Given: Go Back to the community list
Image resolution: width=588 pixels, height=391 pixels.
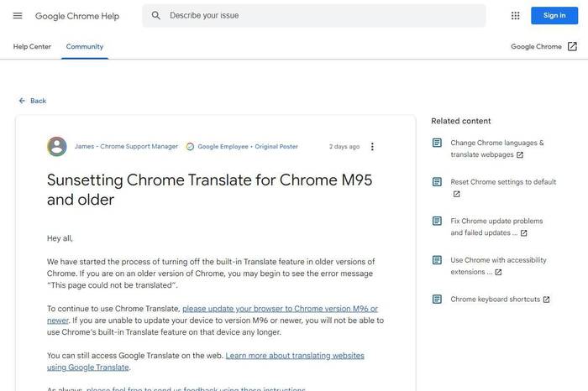Looking at the screenshot, I should click(32, 101).
